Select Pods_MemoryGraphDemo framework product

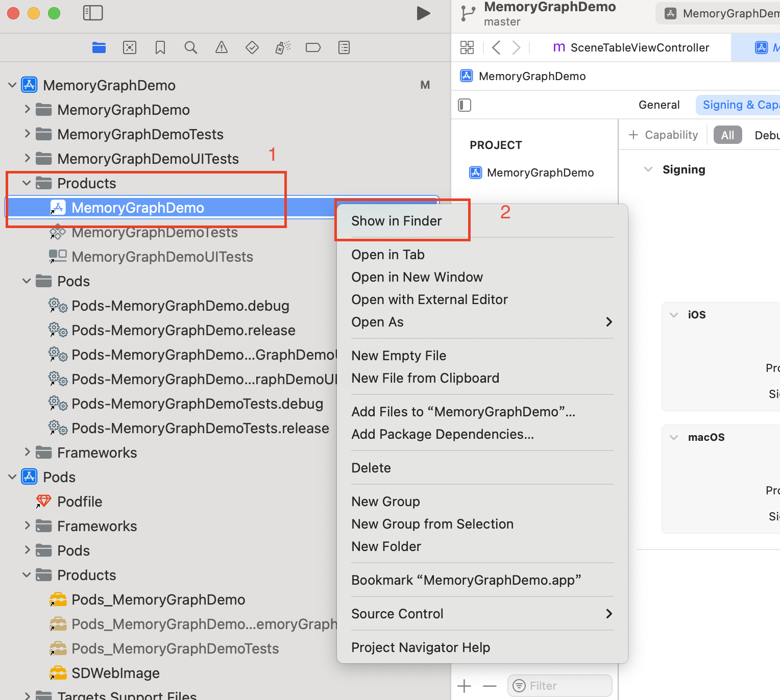coord(158,600)
